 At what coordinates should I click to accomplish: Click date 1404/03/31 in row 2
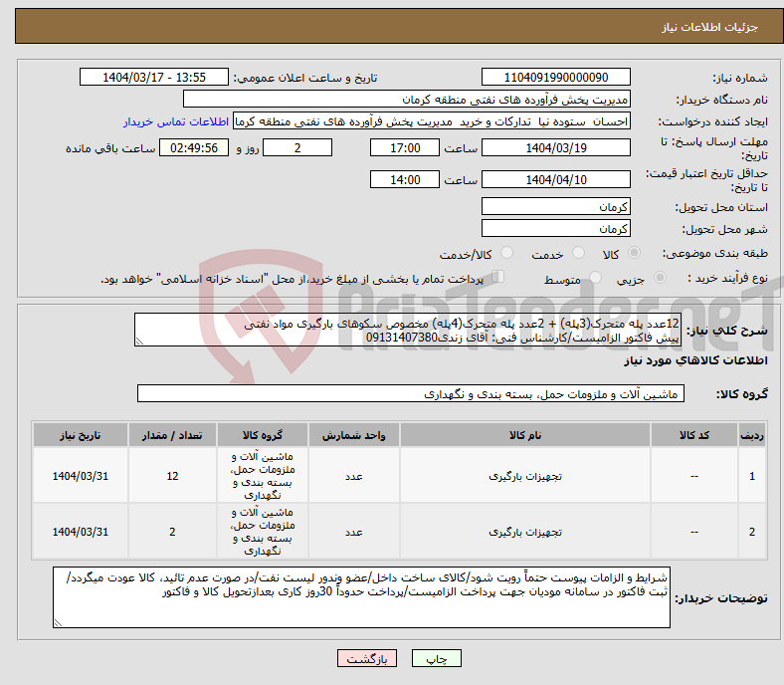pos(80,532)
